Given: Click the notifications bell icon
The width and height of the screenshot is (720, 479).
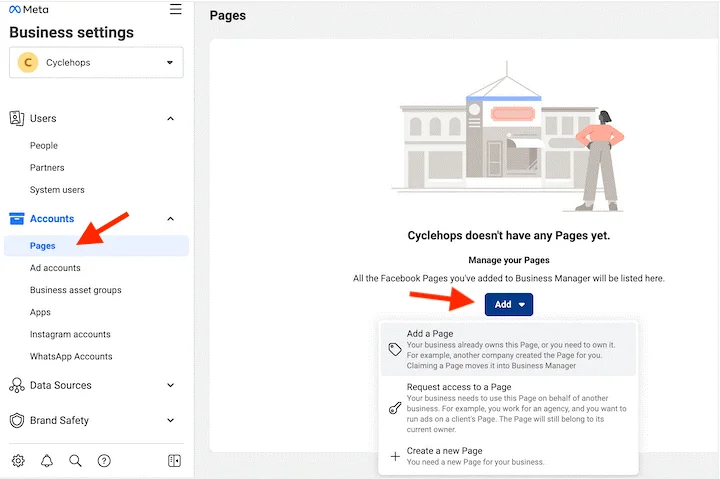Looking at the screenshot, I should click(47, 461).
